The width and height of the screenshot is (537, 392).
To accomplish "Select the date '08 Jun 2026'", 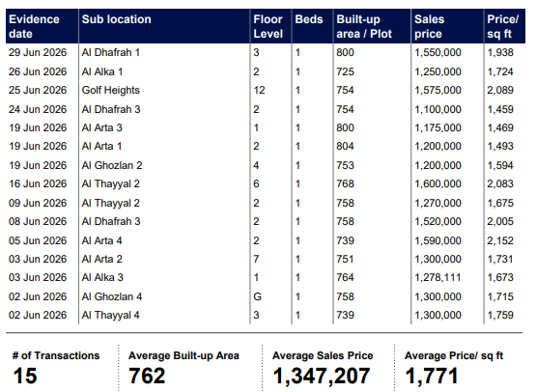I will coord(38,221).
